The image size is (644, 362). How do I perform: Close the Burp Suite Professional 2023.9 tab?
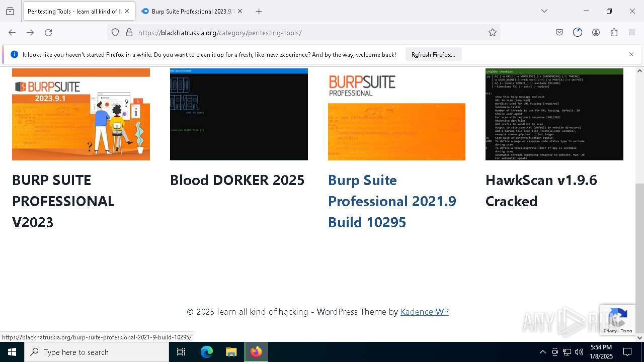[x=240, y=11]
